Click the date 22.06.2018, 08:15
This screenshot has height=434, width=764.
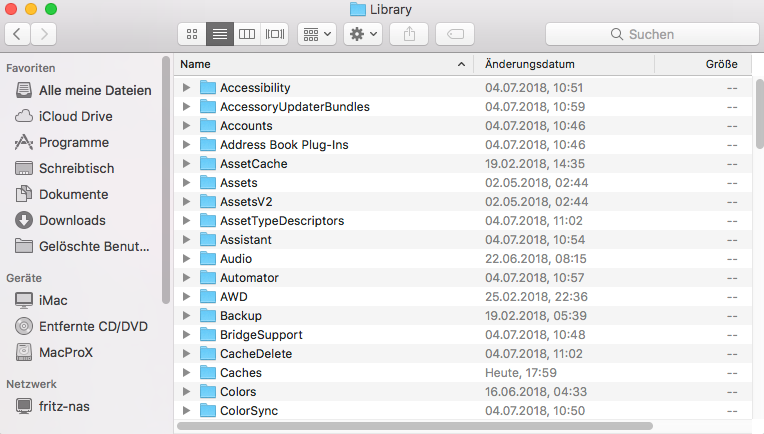coord(535,259)
